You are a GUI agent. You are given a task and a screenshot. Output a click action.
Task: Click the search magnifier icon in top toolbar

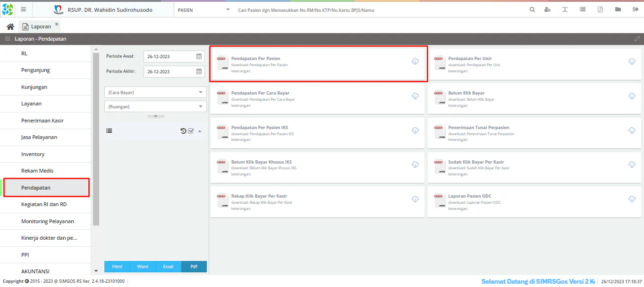tap(532, 9)
